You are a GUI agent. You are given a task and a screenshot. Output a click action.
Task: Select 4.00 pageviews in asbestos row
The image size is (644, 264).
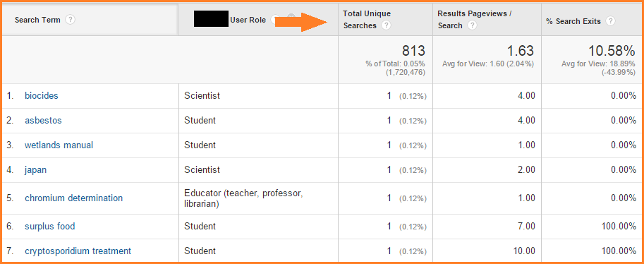(527, 121)
